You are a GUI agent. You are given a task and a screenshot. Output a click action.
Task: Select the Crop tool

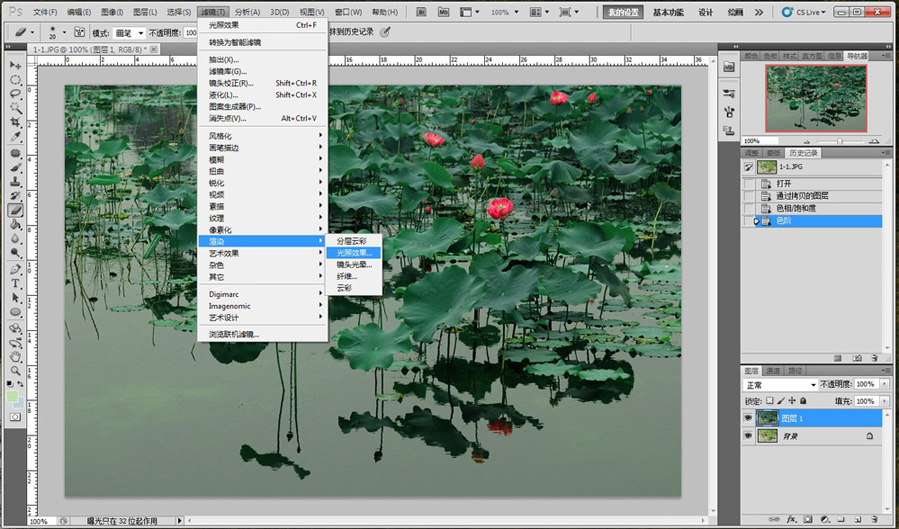[x=15, y=122]
